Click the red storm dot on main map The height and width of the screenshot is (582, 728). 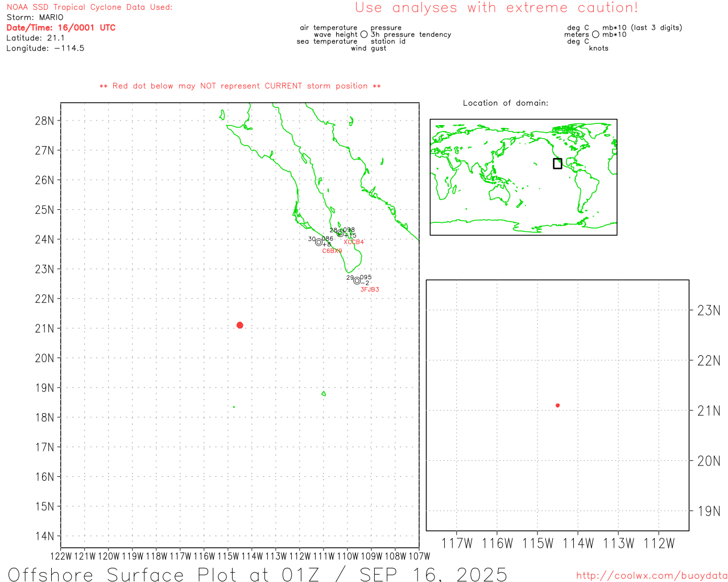point(240,325)
